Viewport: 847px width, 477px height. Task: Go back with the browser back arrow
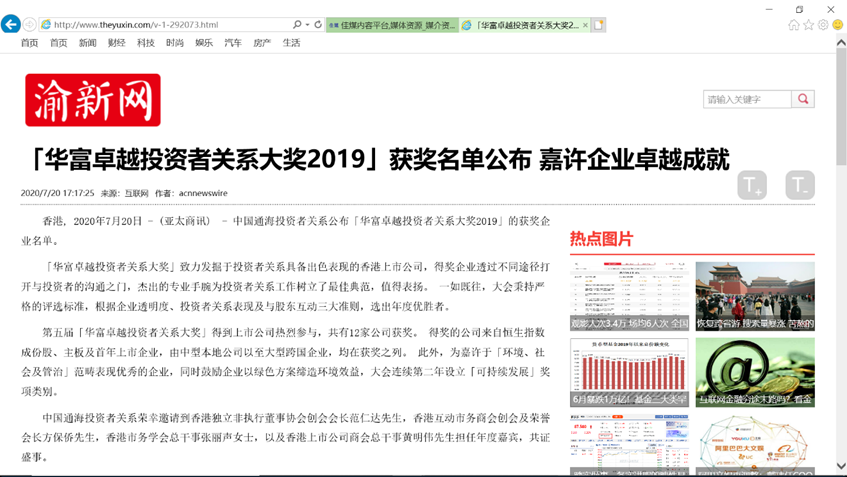click(x=11, y=24)
